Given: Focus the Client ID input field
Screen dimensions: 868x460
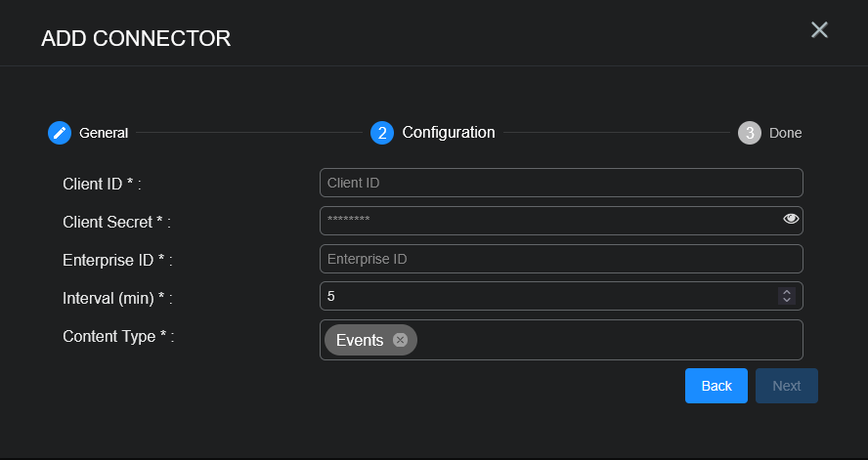Looking at the screenshot, I should (561, 183).
